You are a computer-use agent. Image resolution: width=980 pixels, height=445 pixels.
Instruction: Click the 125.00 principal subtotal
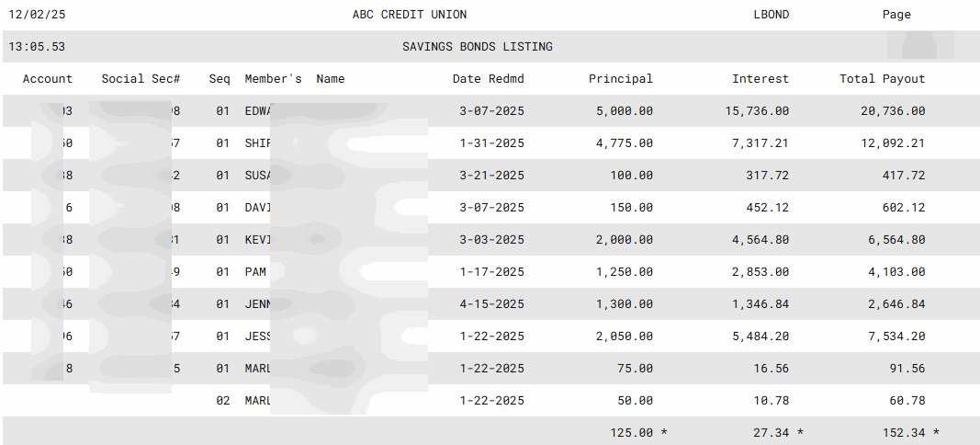click(x=632, y=433)
